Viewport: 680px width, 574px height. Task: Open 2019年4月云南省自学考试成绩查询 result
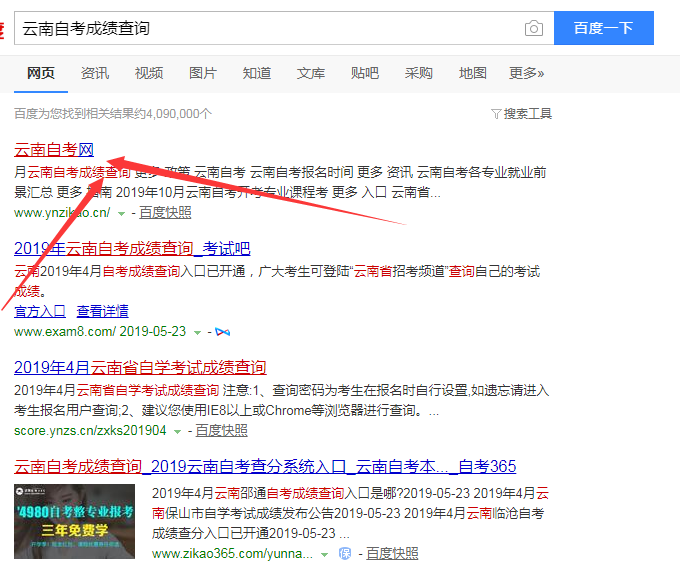click(140, 367)
